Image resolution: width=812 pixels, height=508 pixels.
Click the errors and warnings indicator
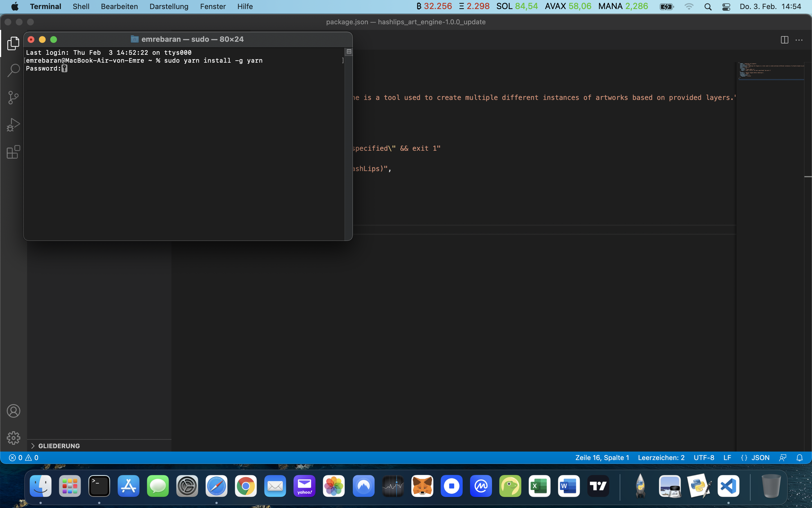(23, 457)
